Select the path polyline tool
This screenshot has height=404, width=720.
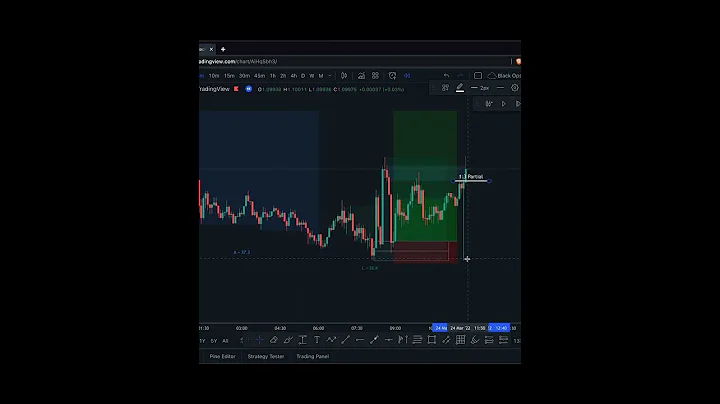[x=331, y=340]
